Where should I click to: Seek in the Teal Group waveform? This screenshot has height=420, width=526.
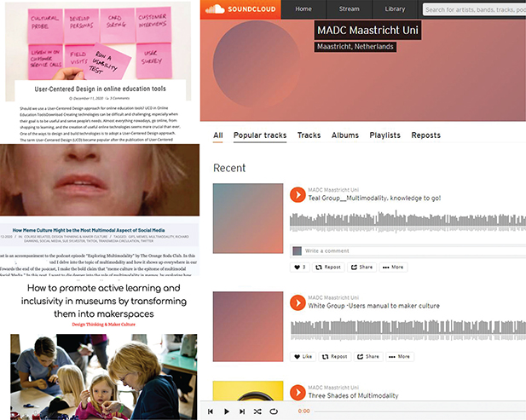tap(408, 221)
